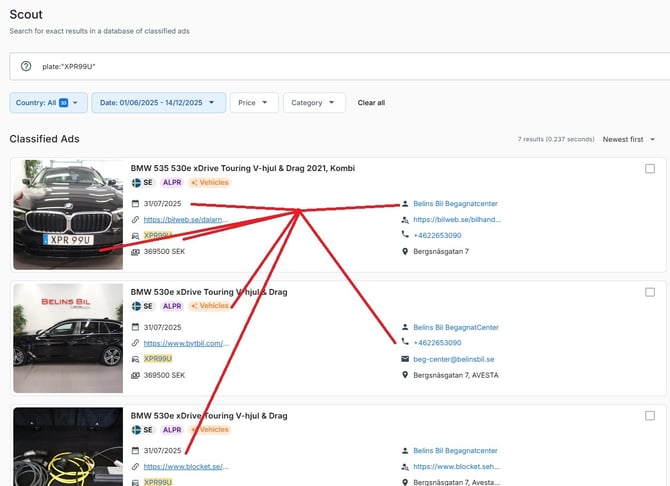
Task: Tick the checkbox for the third BMW 530e ad
Action: pos(650,416)
